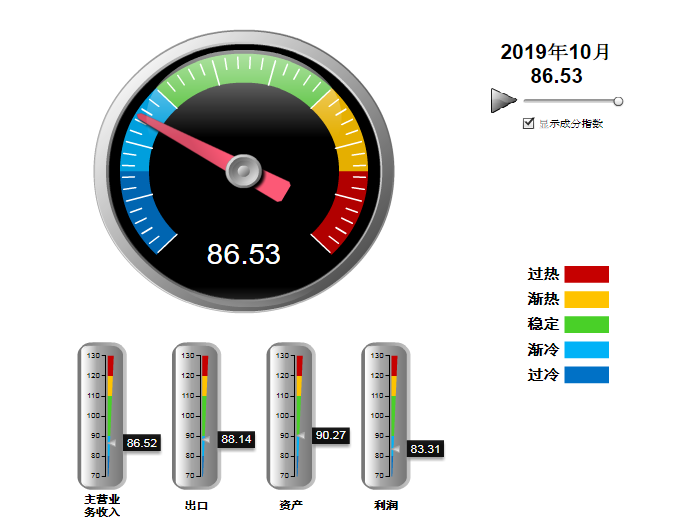
Task: Click the pointer marker on 利润 gauge
Action: (x=395, y=449)
